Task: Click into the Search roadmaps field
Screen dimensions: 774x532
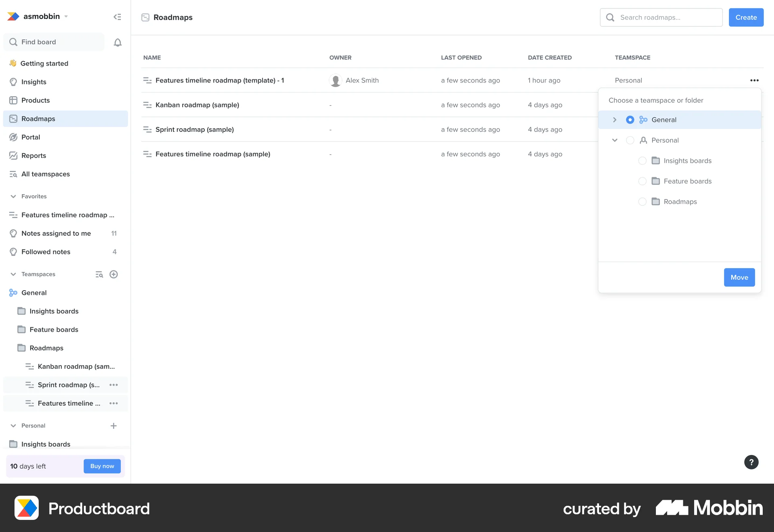Action: (661, 17)
